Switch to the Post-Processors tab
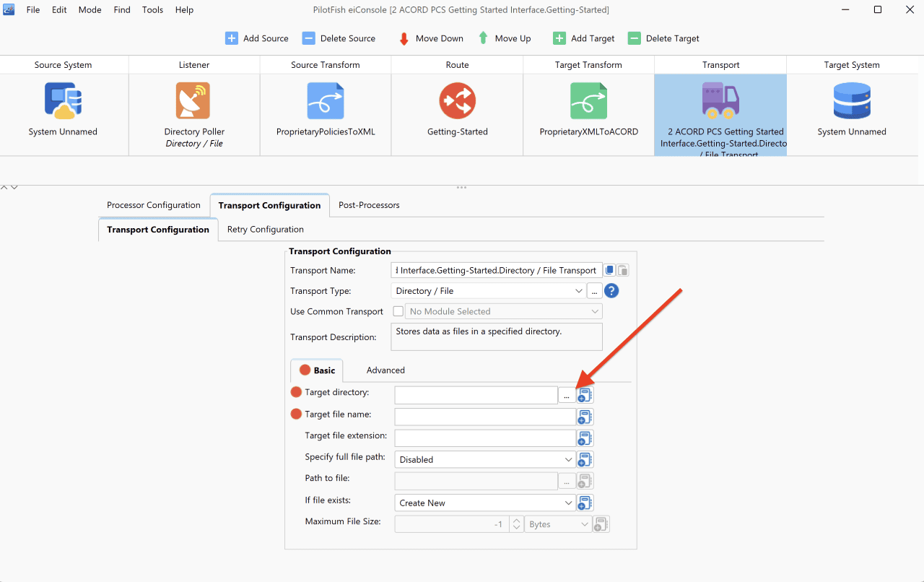Viewport: 924px width, 582px height. coord(369,205)
